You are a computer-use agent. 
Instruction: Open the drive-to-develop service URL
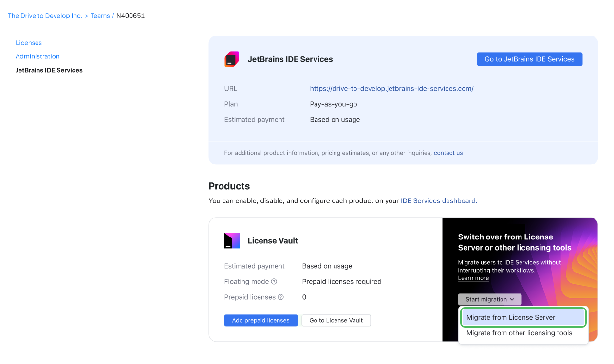(391, 88)
